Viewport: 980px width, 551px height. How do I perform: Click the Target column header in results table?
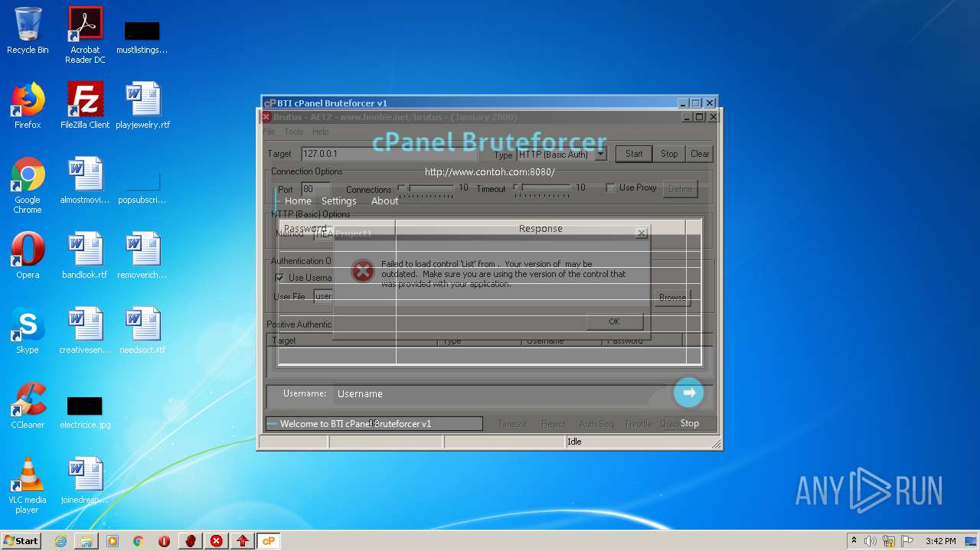coord(352,341)
